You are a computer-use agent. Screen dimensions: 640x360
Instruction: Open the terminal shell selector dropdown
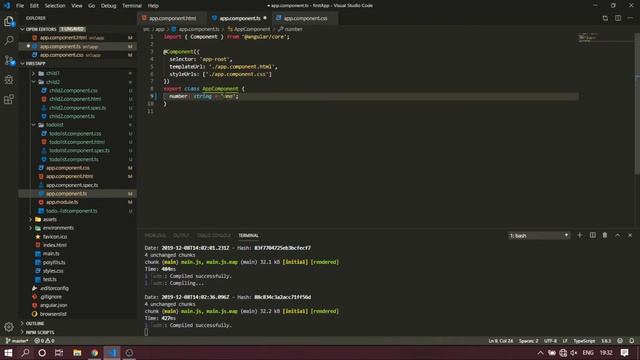[x=539, y=236]
